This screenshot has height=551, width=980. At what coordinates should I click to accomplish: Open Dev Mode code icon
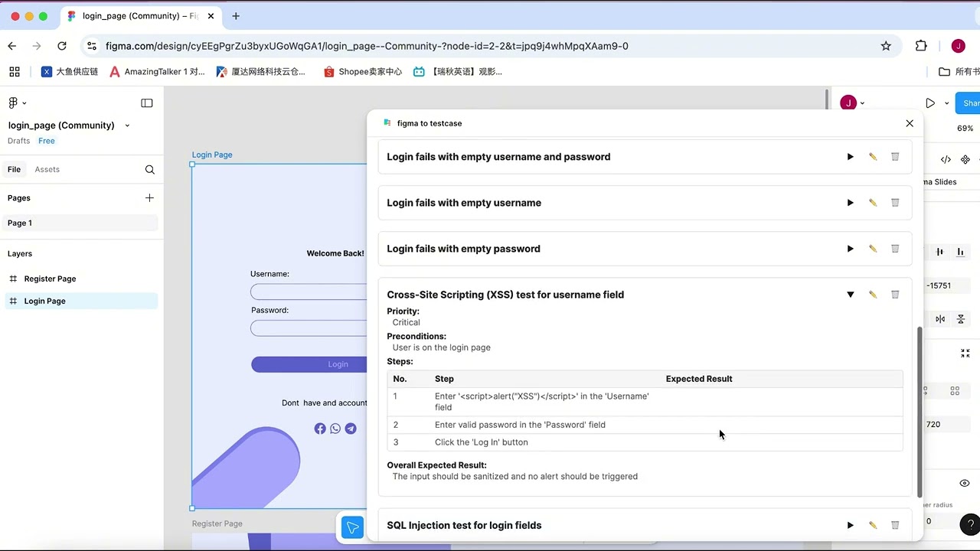point(946,160)
